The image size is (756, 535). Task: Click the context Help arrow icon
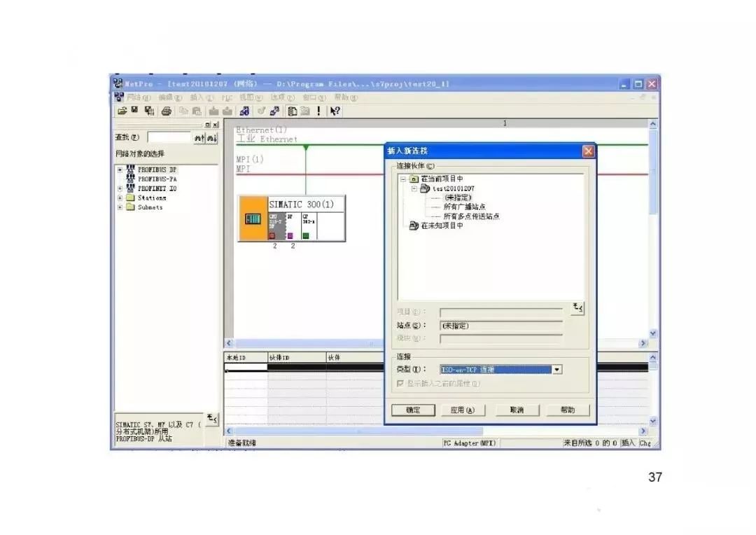(x=335, y=111)
